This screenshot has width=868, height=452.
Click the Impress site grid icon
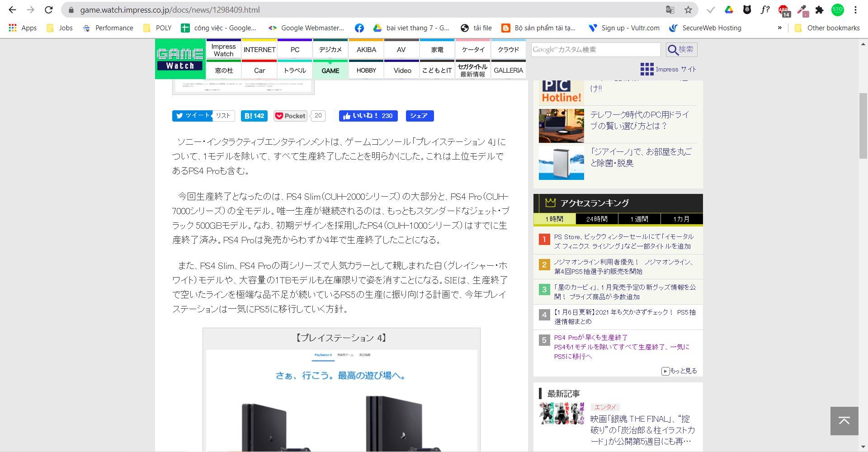pyautogui.click(x=646, y=69)
